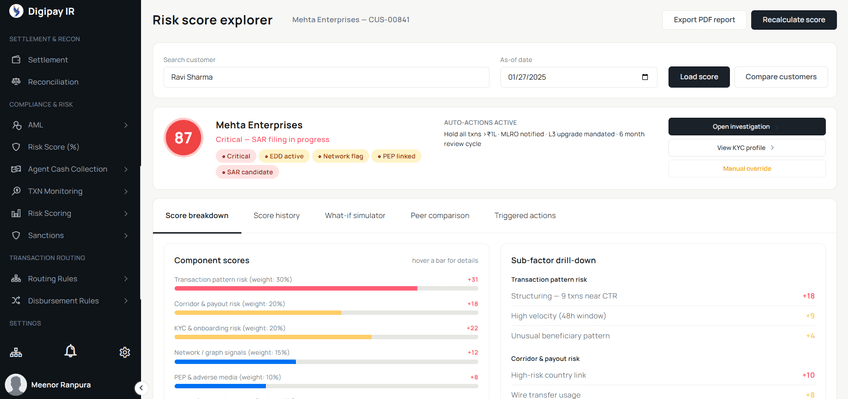
Task: Click the SAR candidate tag
Action: pos(247,172)
